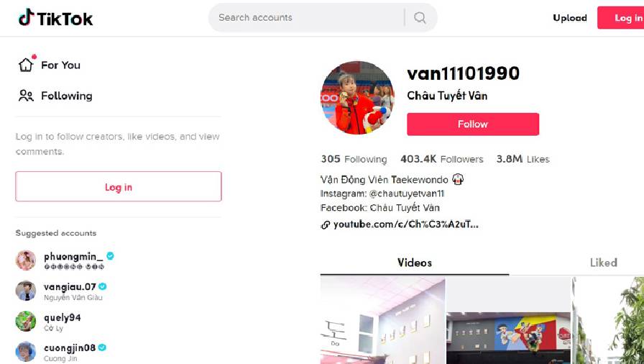
Task: Open quely94 avatar in suggested accounts
Action: (x=25, y=322)
